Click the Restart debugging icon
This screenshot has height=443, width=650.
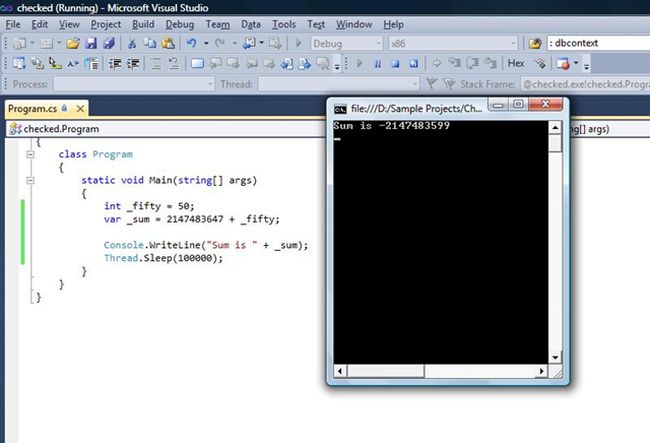pyautogui.click(x=413, y=64)
